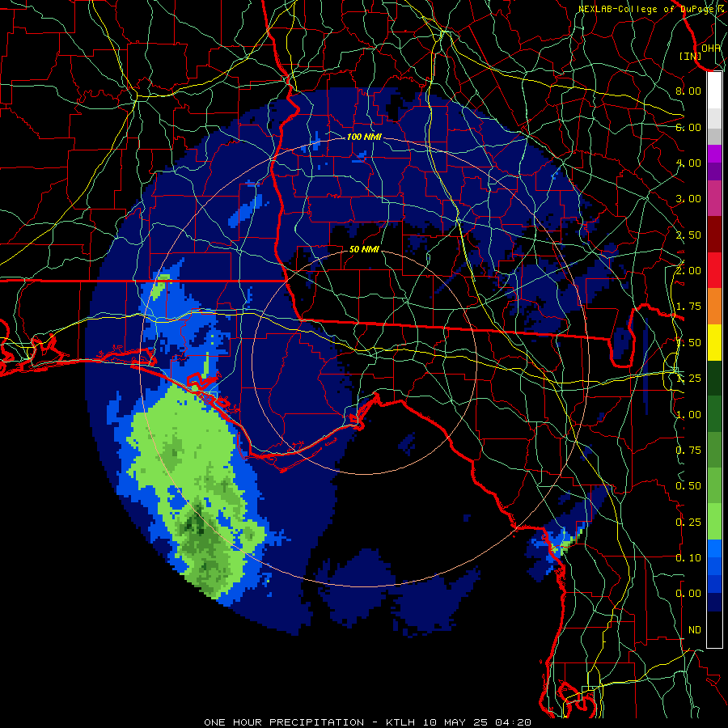The height and width of the screenshot is (728, 728).
Task: Select the 0.75 legend value
Action: coord(688,451)
